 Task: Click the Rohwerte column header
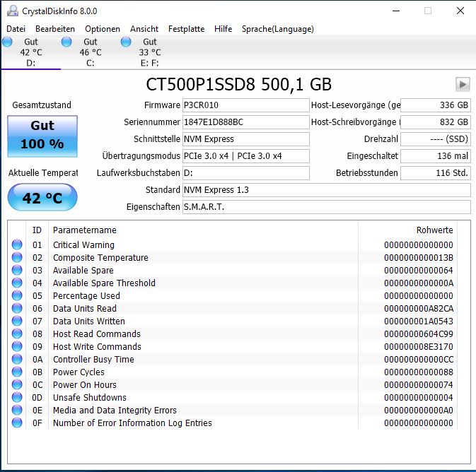[435, 230]
